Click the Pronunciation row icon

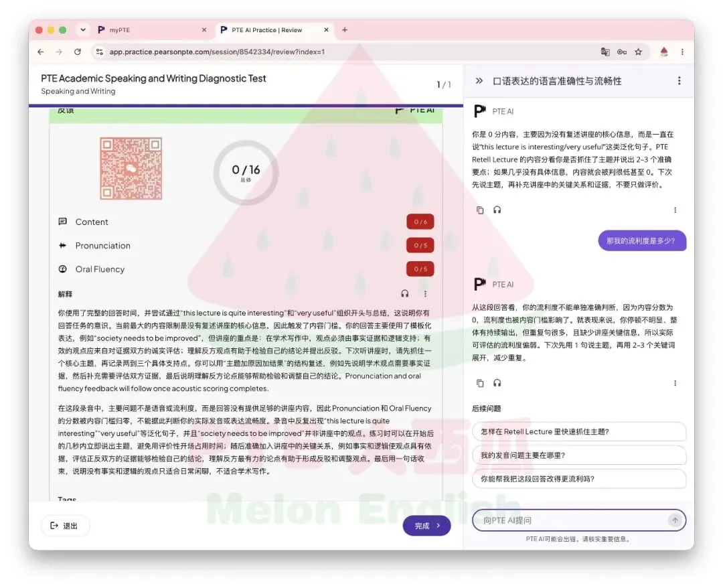[x=63, y=245]
